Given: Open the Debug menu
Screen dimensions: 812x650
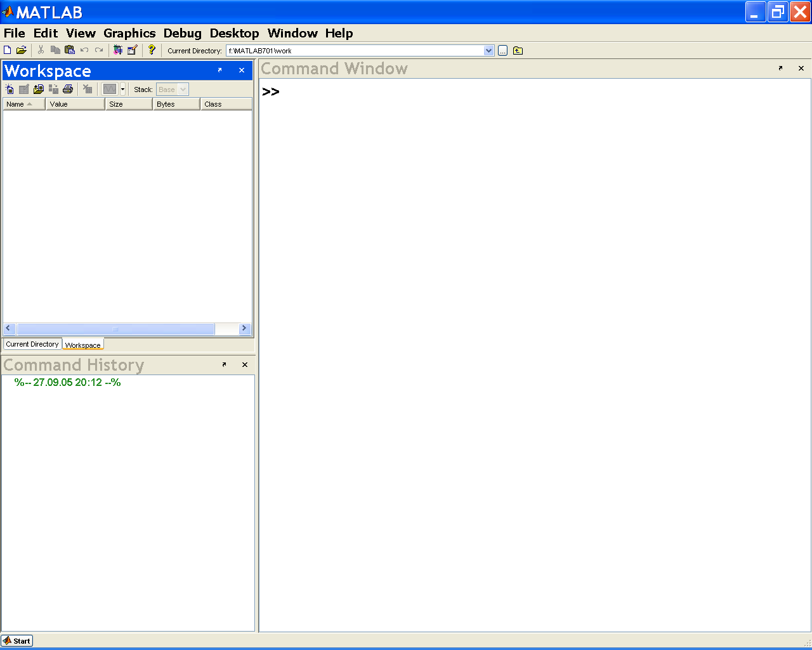Looking at the screenshot, I should pyautogui.click(x=183, y=34).
